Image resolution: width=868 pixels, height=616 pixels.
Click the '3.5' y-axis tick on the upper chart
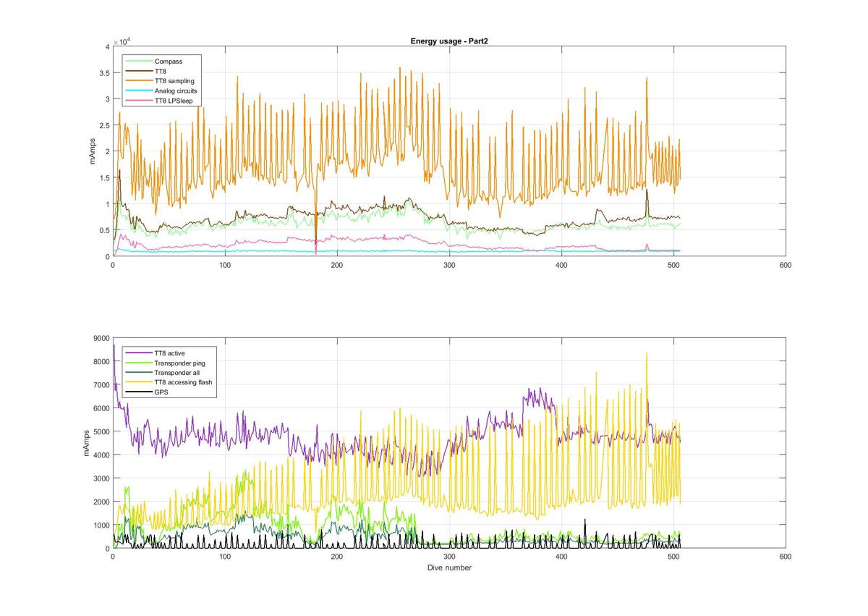104,73
